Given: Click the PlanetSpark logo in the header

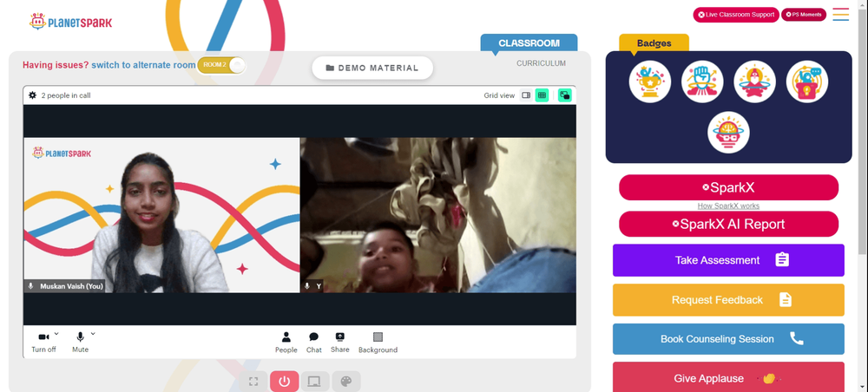Looking at the screenshot, I should pos(71,23).
